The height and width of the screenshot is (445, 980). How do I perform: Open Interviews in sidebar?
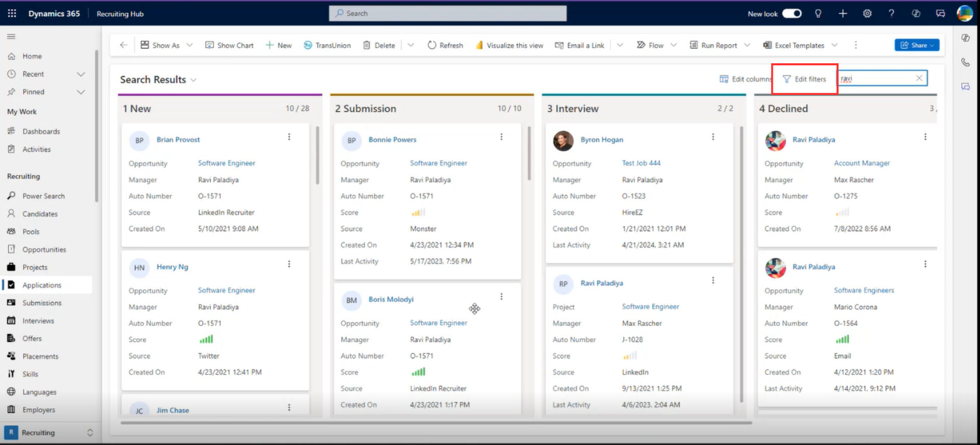(38, 320)
